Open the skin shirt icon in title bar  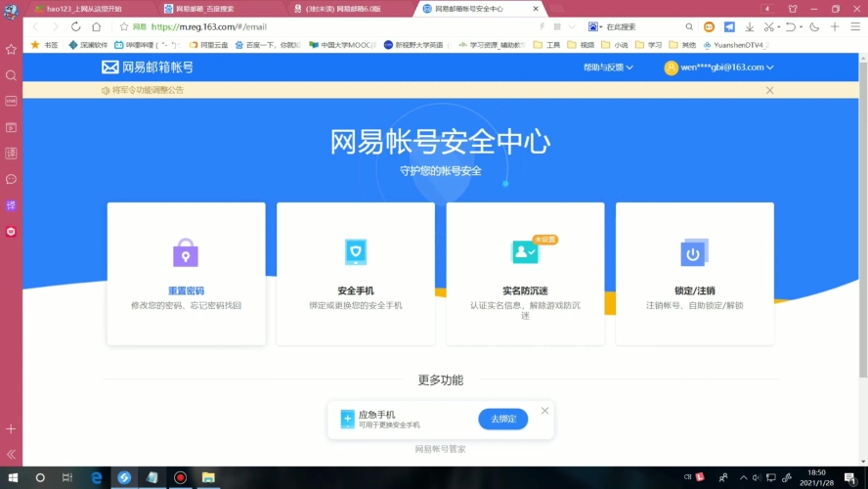pos(793,9)
